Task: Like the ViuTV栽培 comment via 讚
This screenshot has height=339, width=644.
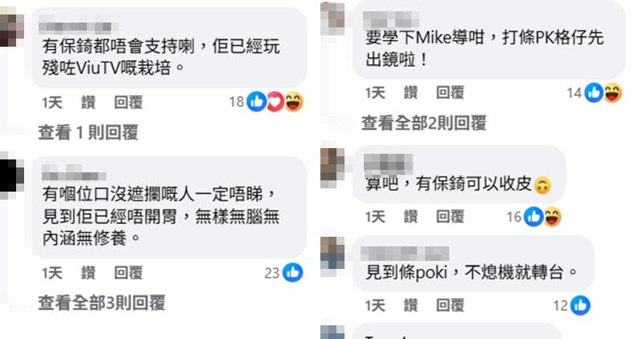Action: [88, 102]
